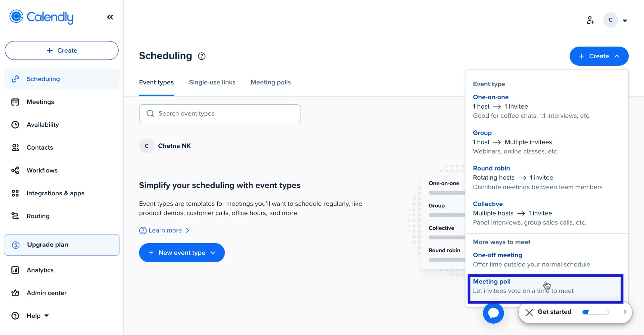Open the Analytics page

[40, 270]
